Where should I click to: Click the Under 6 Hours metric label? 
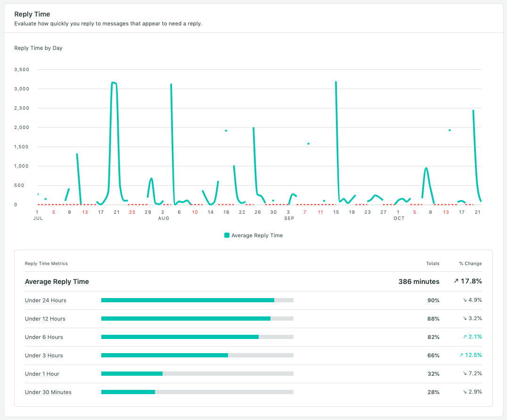pos(44,337)
